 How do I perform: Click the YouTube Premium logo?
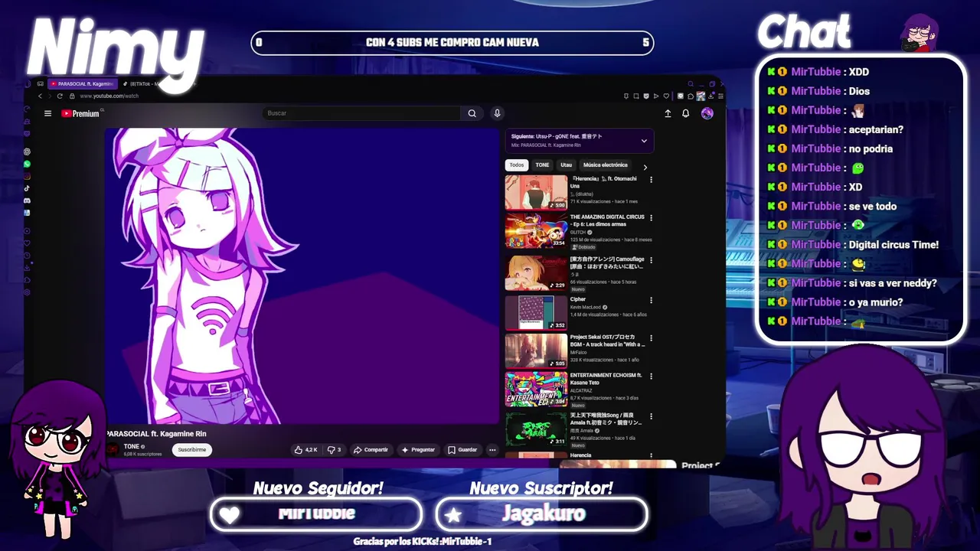click(x=80, y=113)
